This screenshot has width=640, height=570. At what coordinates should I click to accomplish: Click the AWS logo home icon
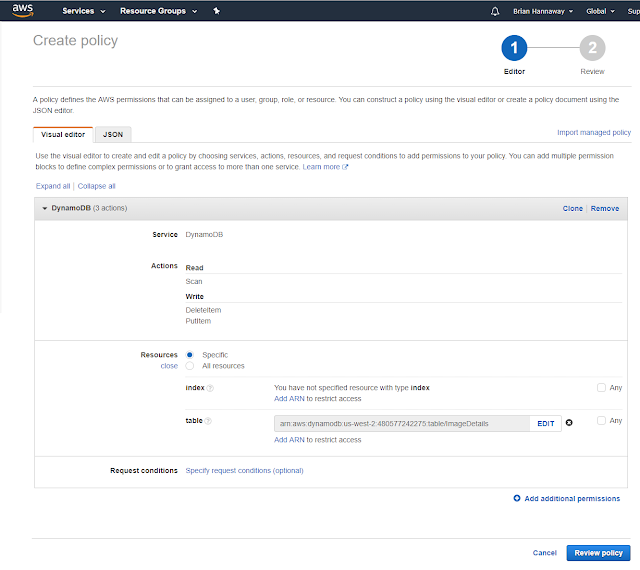[x=22, y=10]
